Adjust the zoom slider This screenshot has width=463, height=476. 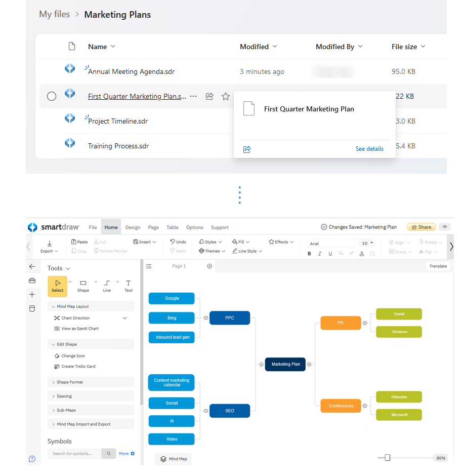click(387, 457)
